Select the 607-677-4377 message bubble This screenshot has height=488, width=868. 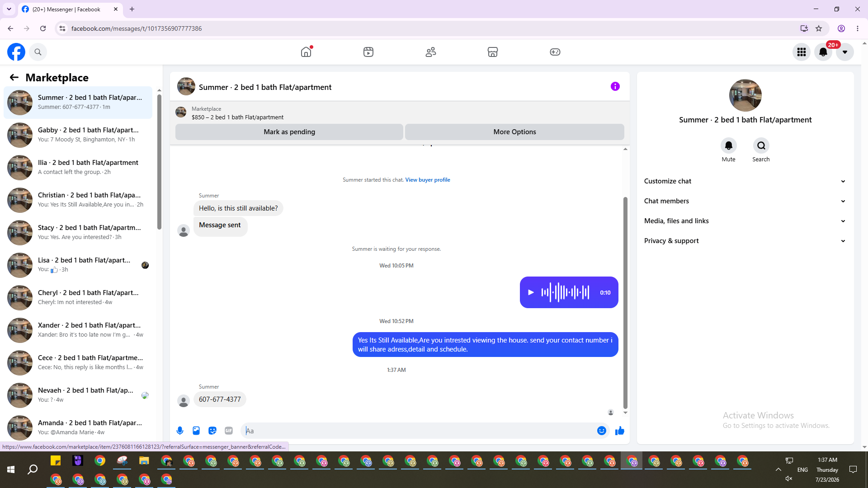pyautogui.click(x=220, y=399)
